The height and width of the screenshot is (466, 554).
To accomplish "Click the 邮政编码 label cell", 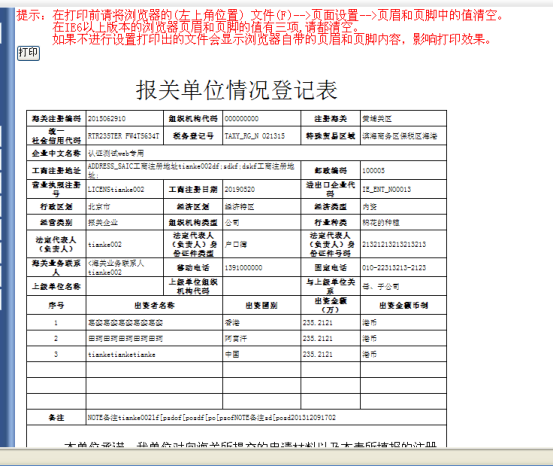I will point(331,171).
